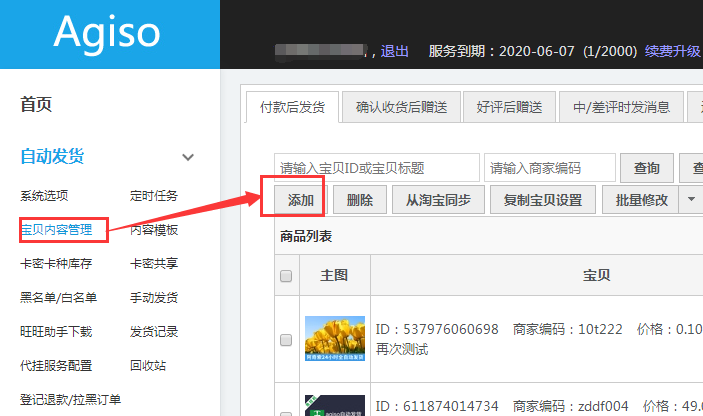703x416 pixels.
Task: Click the 服务到期：2020-06-07 text
Action: pos(501,51)
